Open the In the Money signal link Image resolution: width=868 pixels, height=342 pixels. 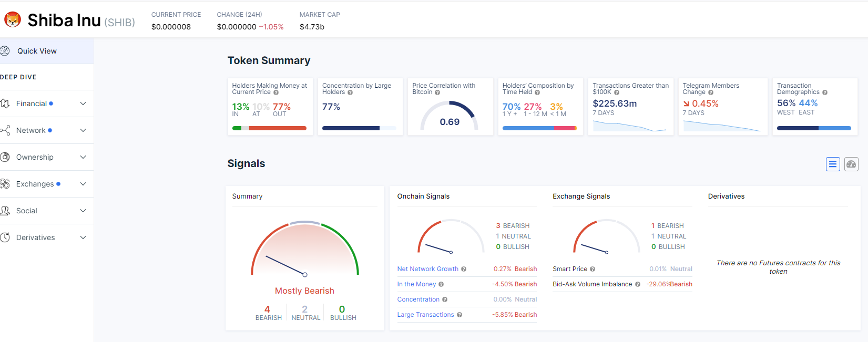[x=416, y=284]
